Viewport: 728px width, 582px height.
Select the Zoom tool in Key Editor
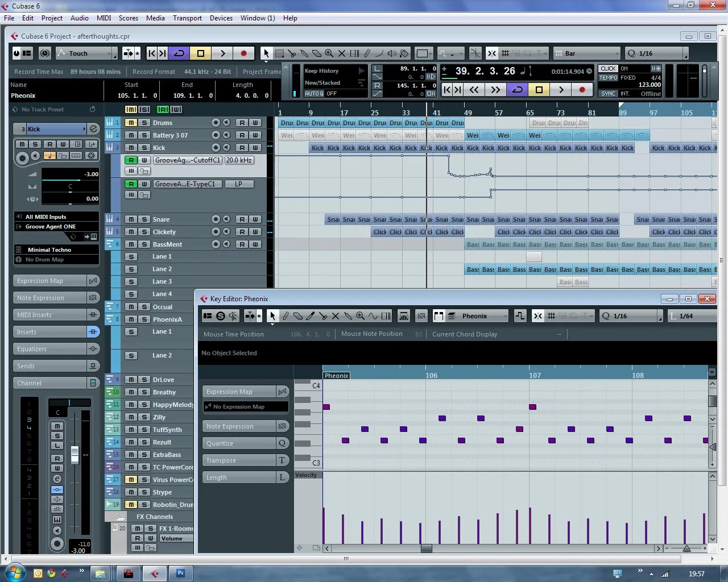(361, 316)
